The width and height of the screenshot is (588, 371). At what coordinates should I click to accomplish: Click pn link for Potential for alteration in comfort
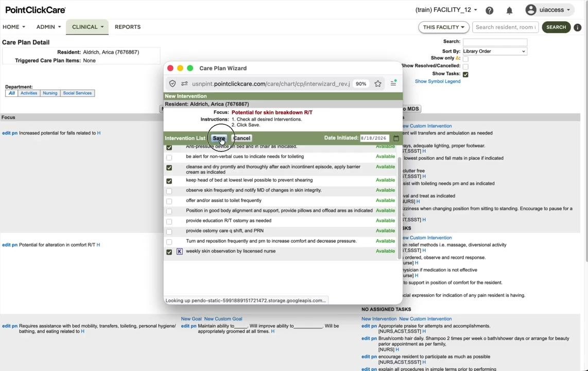coord(14,245)
